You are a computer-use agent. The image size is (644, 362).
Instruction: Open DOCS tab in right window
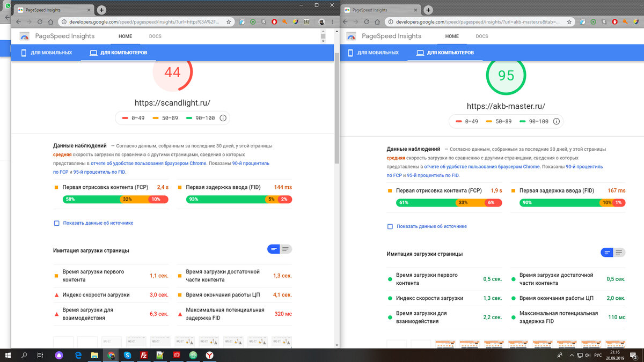point(482,36)
